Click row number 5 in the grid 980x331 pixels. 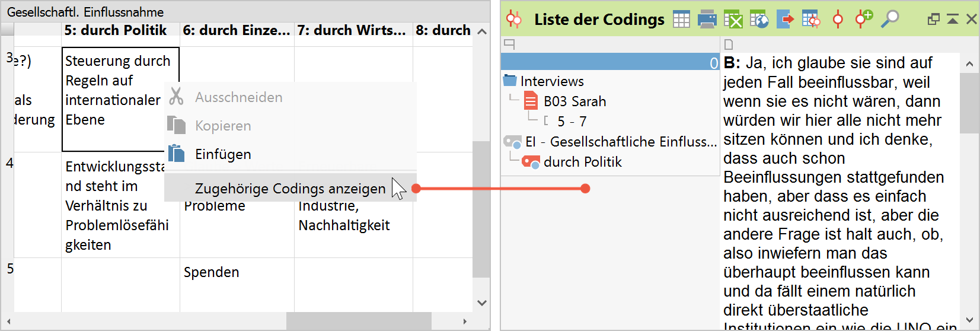10,269
